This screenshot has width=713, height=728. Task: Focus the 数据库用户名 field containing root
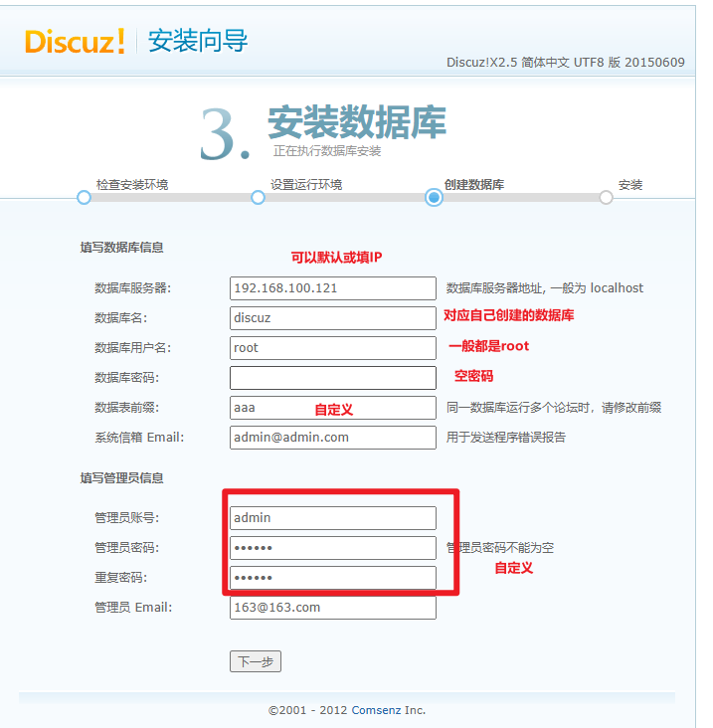333,348
